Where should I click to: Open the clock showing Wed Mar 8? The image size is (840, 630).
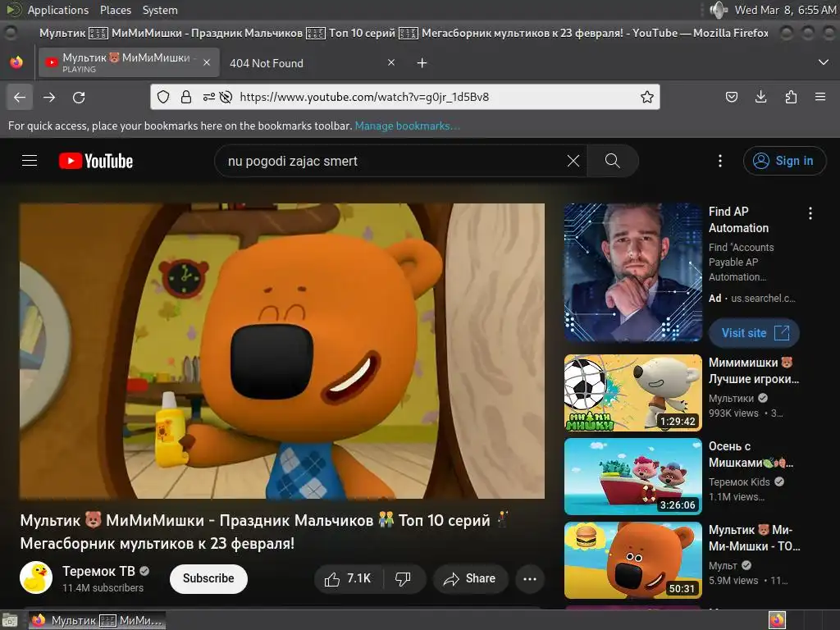(x=785, y=10)
